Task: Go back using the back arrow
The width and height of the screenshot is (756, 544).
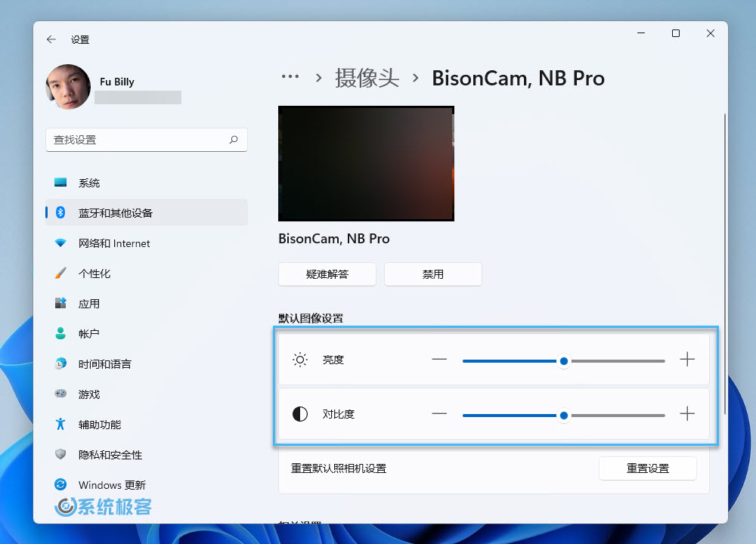Action: [51, 39]
